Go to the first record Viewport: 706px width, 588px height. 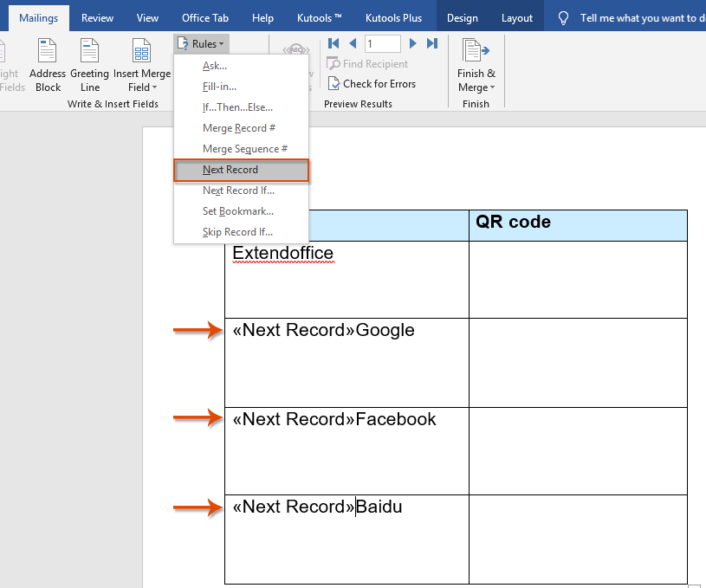point(334,43)
